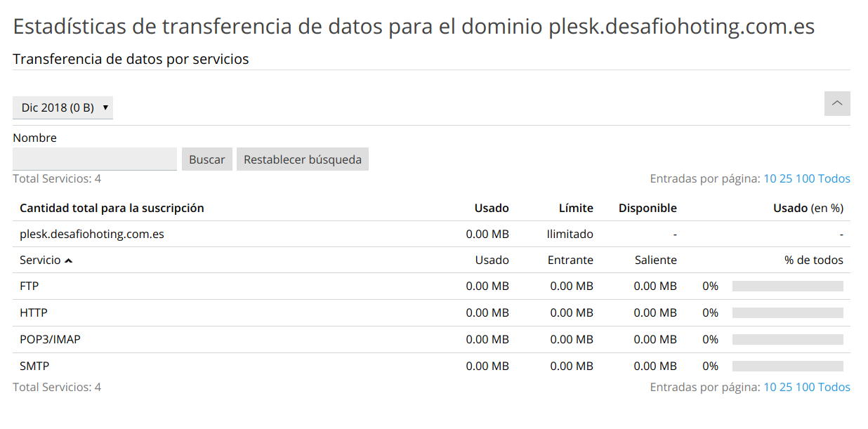This screenshot has width=868, height=429.
Task: Select the POP3/IMAP service row
Action: 50,339
